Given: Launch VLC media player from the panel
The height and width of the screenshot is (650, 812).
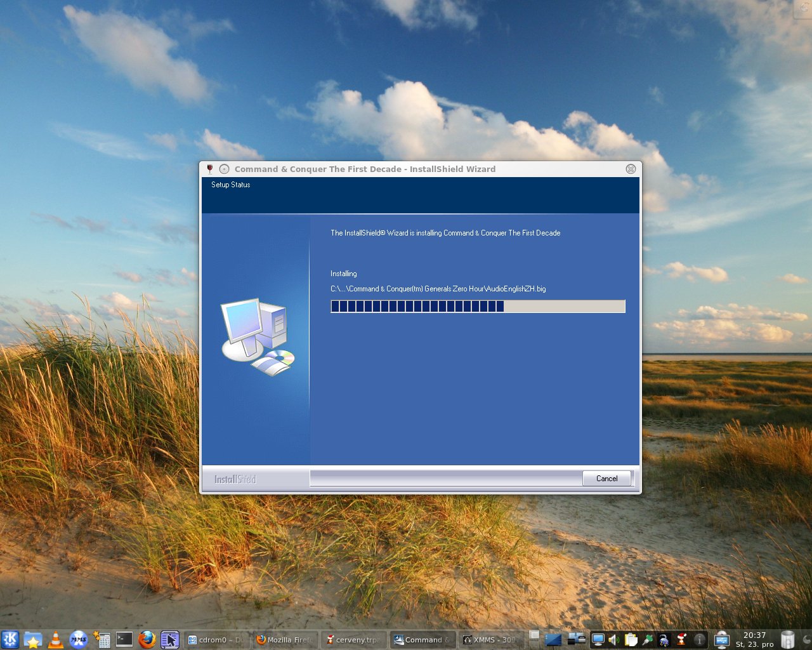Looking at the screenshot, I should coord(56,640).
